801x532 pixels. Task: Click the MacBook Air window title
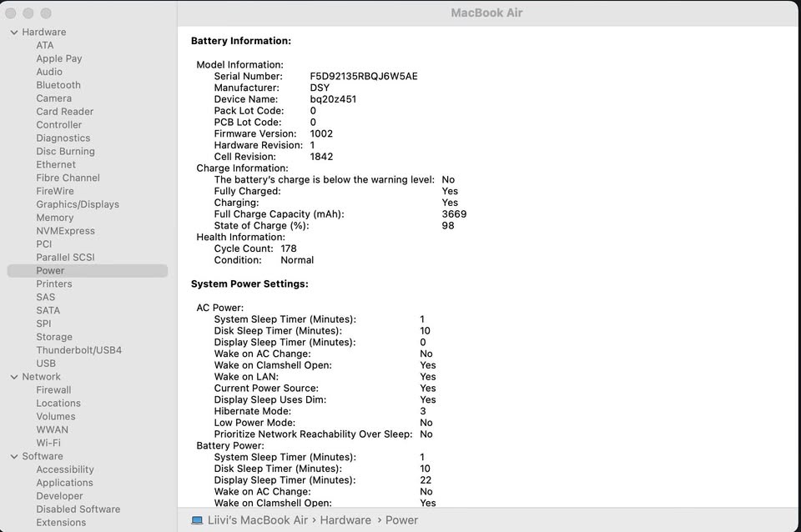pos(486,13)
